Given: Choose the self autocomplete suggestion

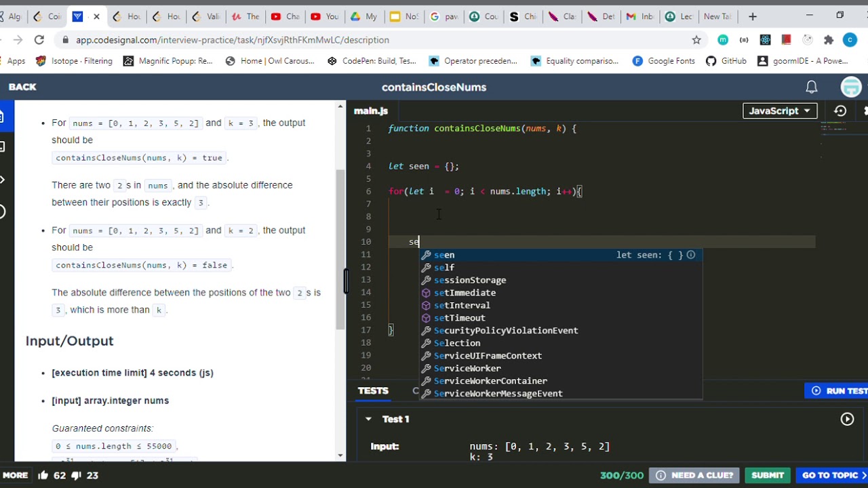Looking at the screenshot, I should pos(560,268).
